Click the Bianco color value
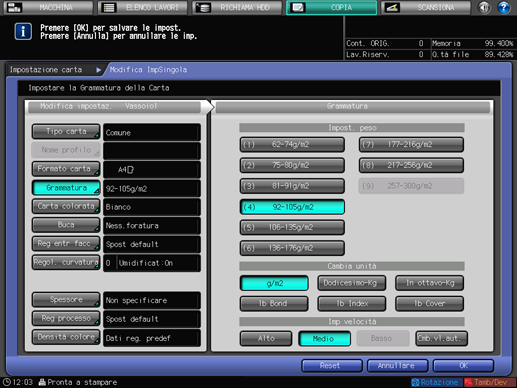Image resolution: width=517 pixels, height=388 pixels. point(152,207)
